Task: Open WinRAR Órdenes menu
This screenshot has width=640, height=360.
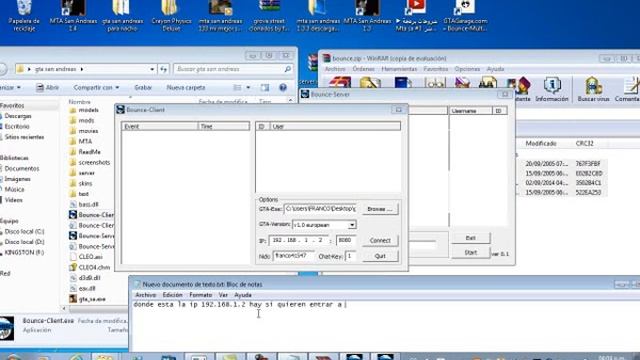Action: 363,69
